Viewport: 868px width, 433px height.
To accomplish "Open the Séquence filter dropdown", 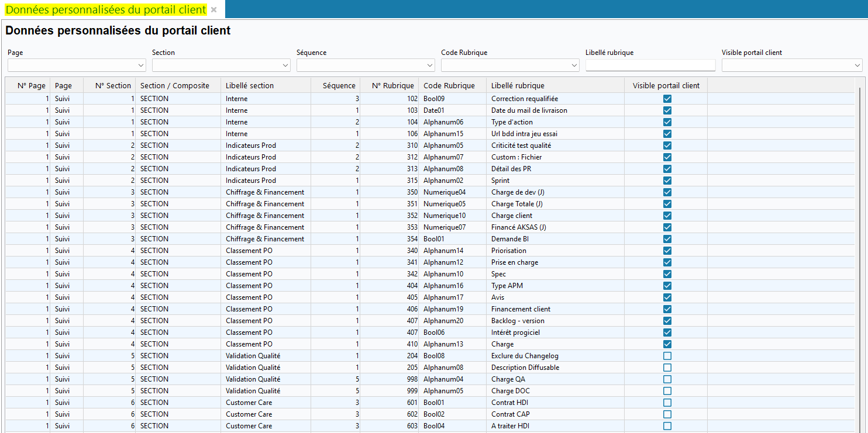I will tap(365, 65).
